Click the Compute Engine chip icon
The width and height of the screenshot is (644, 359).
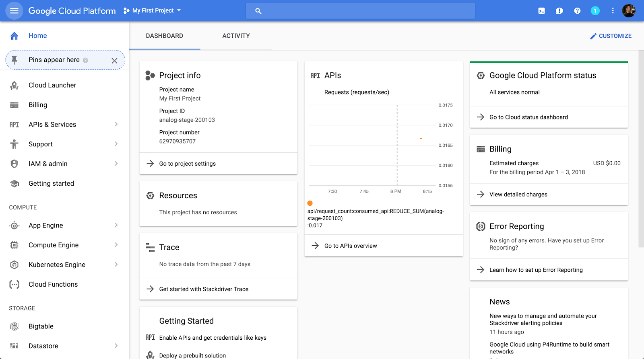click(x=14, y=245)
